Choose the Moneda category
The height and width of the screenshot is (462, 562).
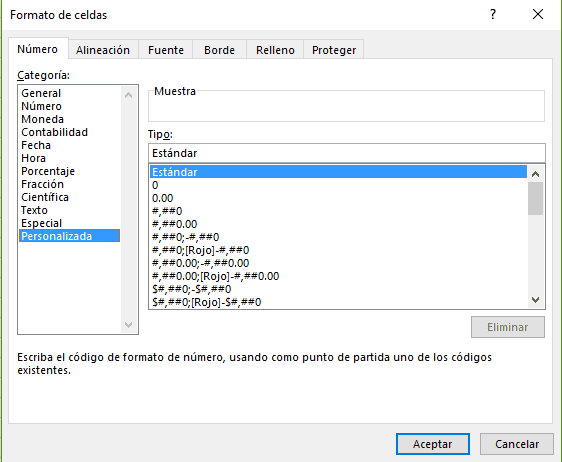coord(42,119)
